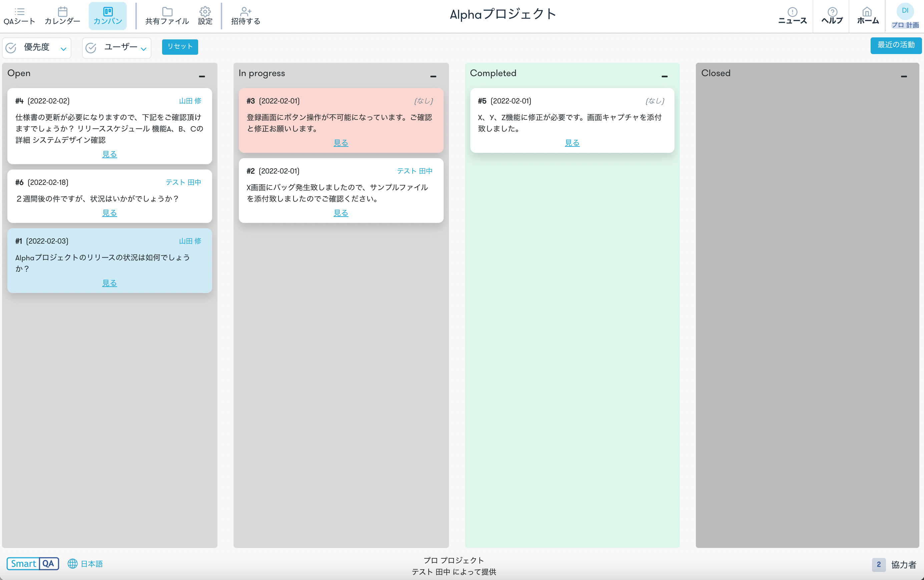Select card #2 text about X画面バグ

[337, 193]
